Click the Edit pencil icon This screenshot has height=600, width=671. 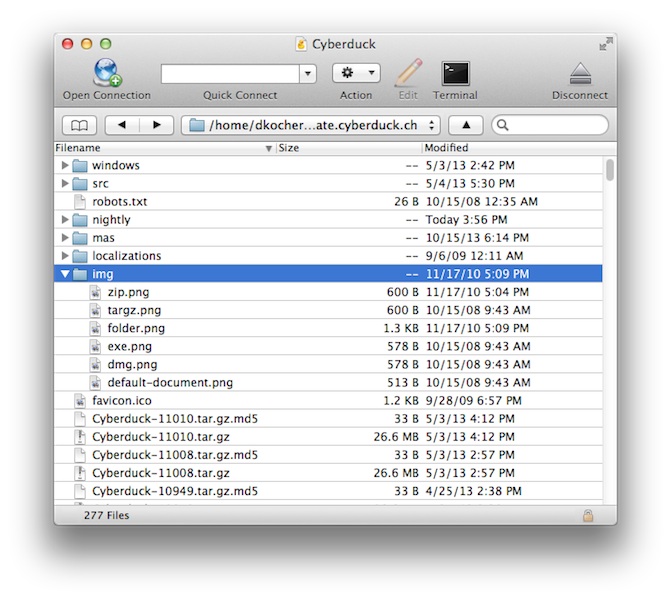[x=408, y=73]
